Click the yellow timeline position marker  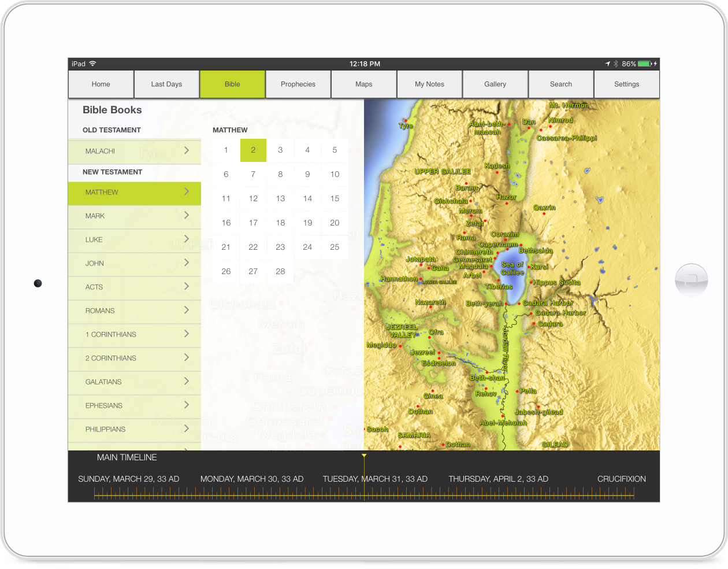pyautogui.click(x=364, y=457)
